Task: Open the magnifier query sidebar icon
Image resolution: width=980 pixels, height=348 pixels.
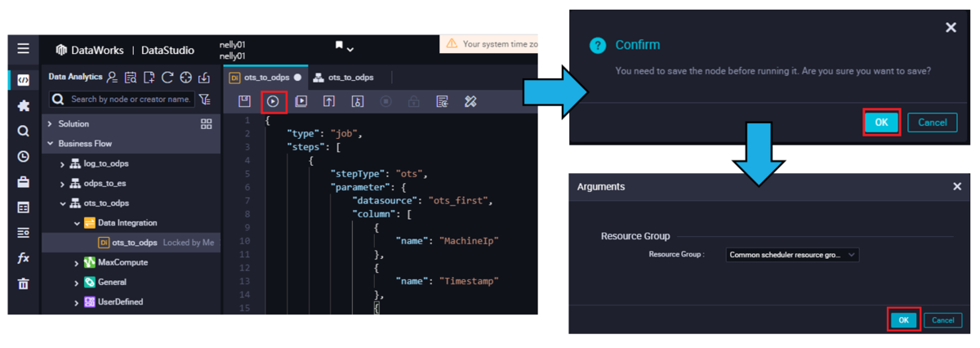Action: (x=23, y=131)
